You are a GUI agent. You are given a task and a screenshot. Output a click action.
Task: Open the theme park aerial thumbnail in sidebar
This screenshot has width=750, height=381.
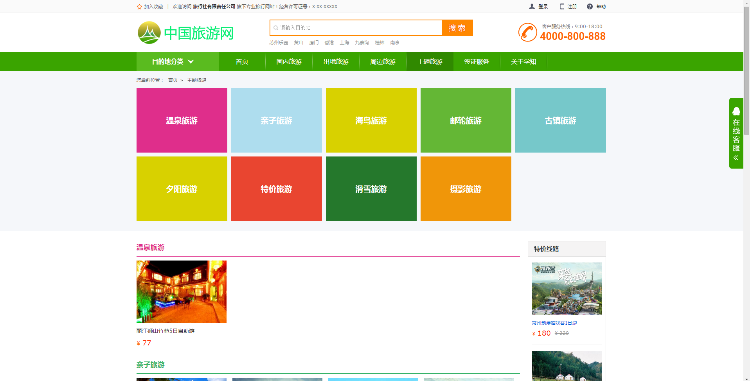[x=567, y=288]
